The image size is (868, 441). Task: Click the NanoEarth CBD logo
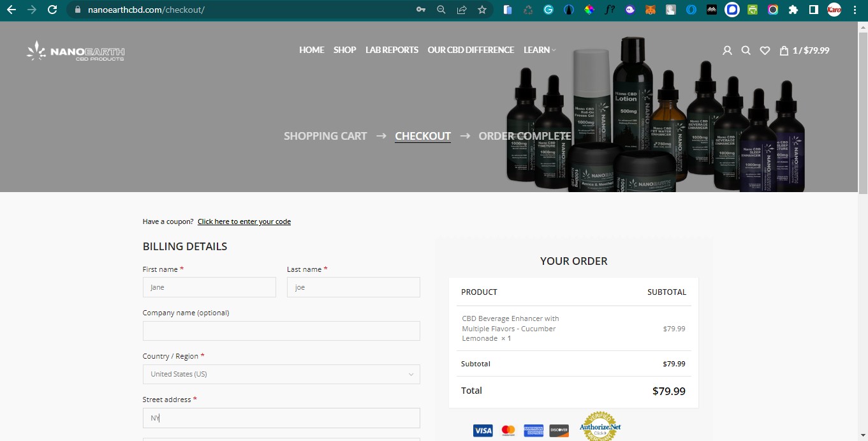[75, 50]
